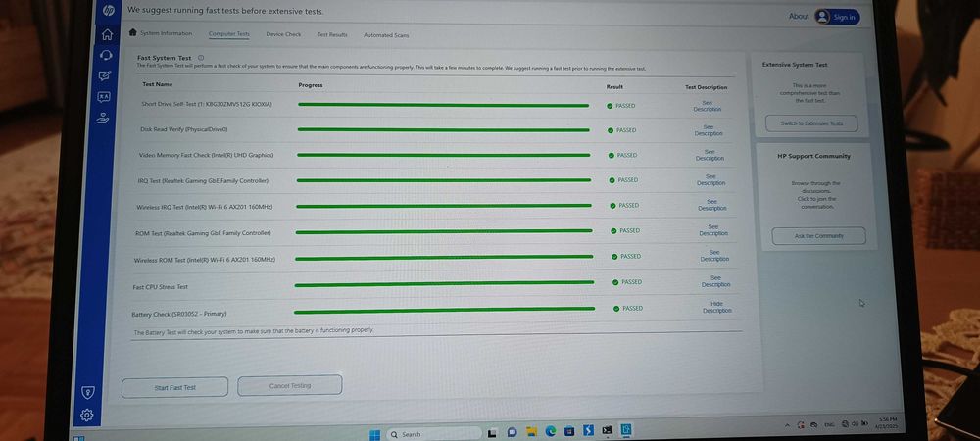Viewport: 980px width, 441px height.
Task: Open the settings gear icon in sidebar
Action: 87,415
